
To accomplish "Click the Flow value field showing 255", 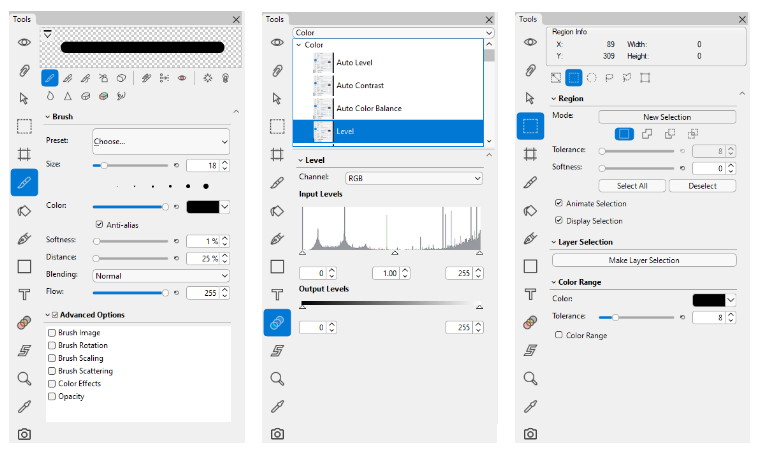I will 203,293.
